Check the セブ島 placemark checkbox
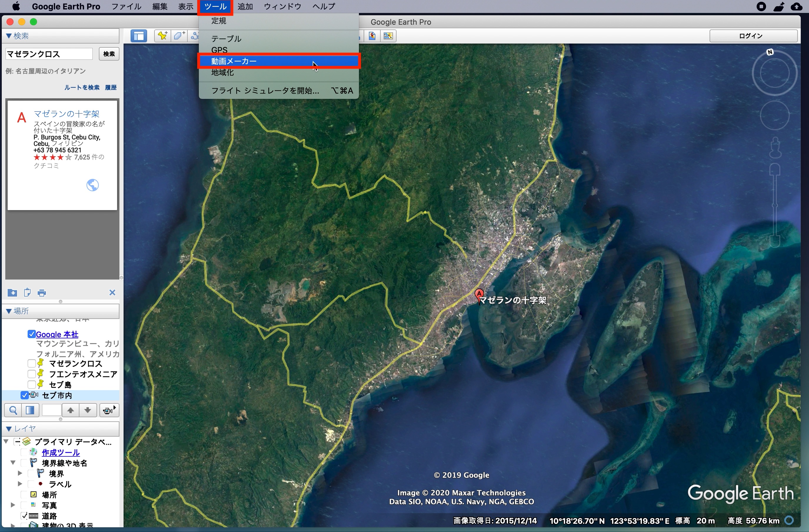 [x=31, y=385]
